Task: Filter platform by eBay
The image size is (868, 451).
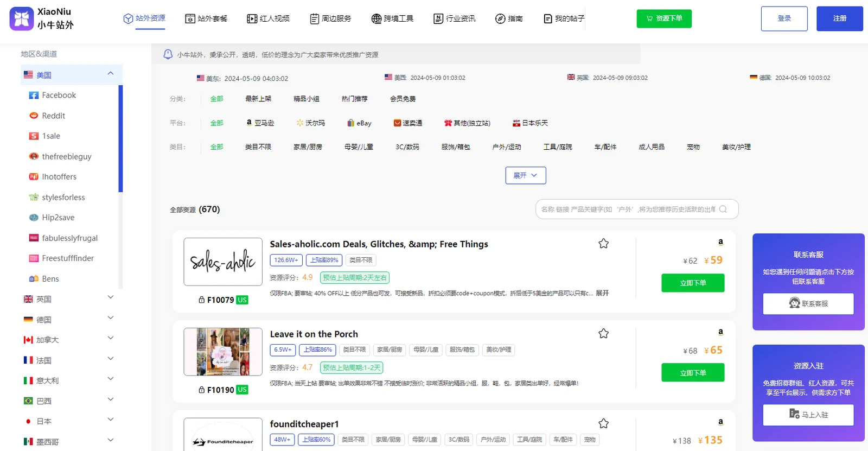Action: [x=359, y=123]
